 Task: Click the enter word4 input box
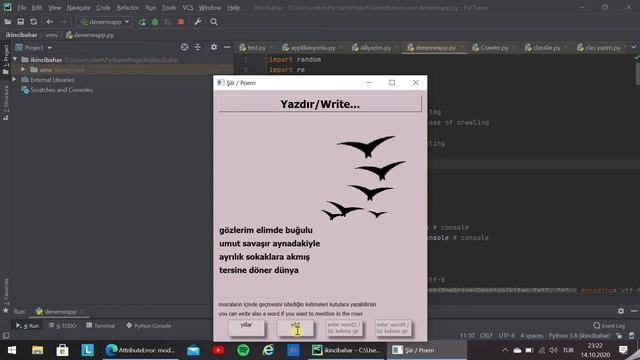point(393,328)
